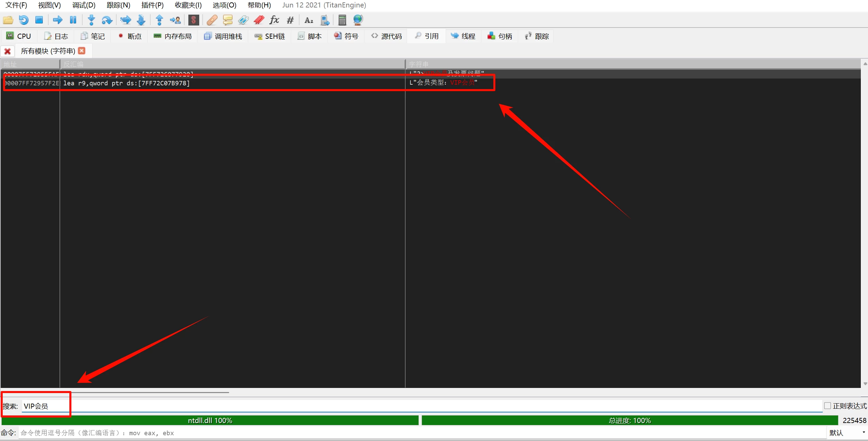Viewport: 868px width, 441px height.
Task: Open the patches bandage icon
Action: point(212,20)
